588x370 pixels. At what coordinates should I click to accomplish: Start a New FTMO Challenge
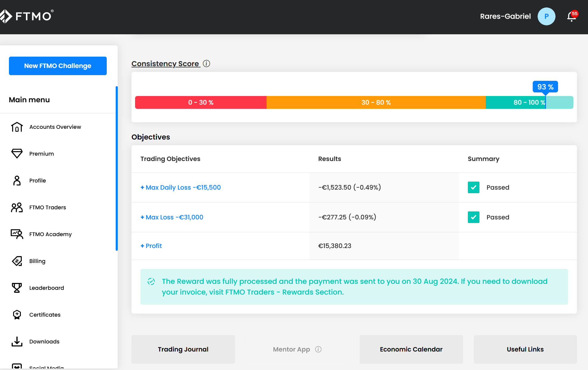coord(58,66)
